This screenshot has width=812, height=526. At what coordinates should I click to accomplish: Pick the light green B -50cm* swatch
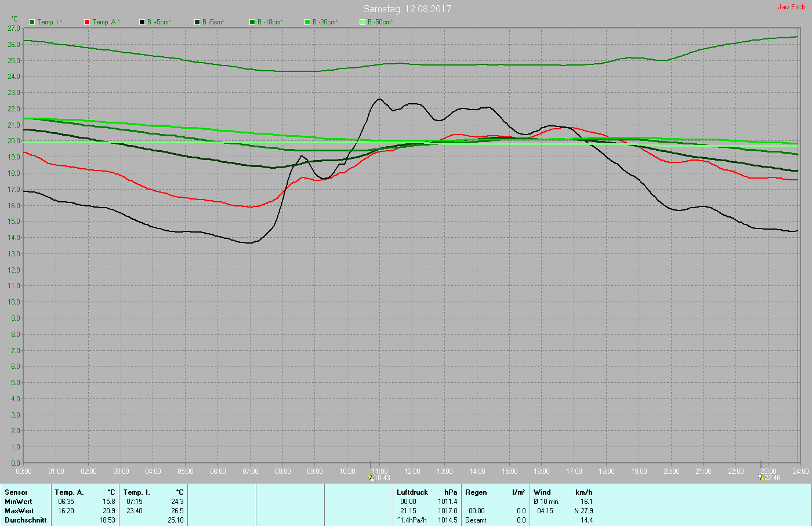coord(362,22)
